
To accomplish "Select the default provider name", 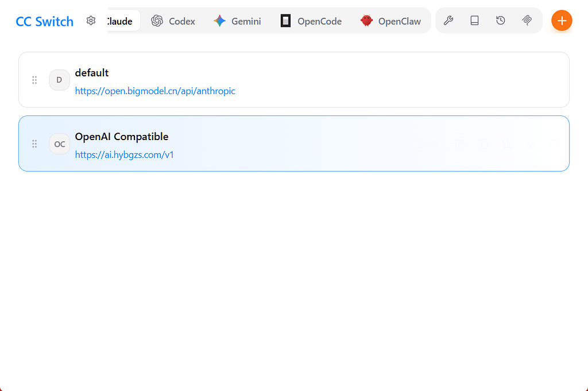I will pyautogui.click(x=91, y=73).
